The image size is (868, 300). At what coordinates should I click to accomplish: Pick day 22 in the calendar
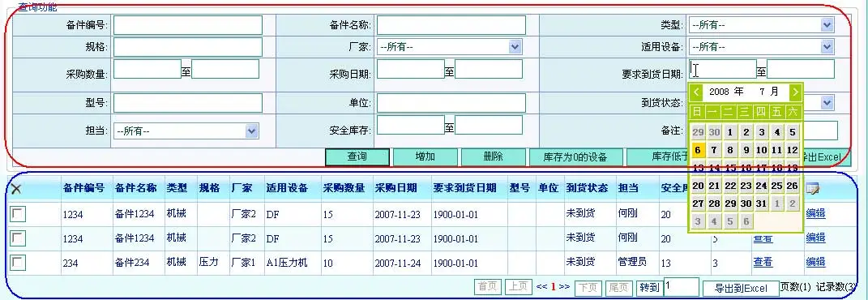[730, 186]
